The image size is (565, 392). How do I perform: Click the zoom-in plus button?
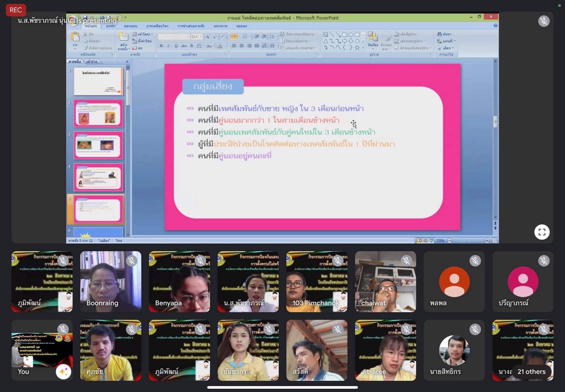[487, 240]
